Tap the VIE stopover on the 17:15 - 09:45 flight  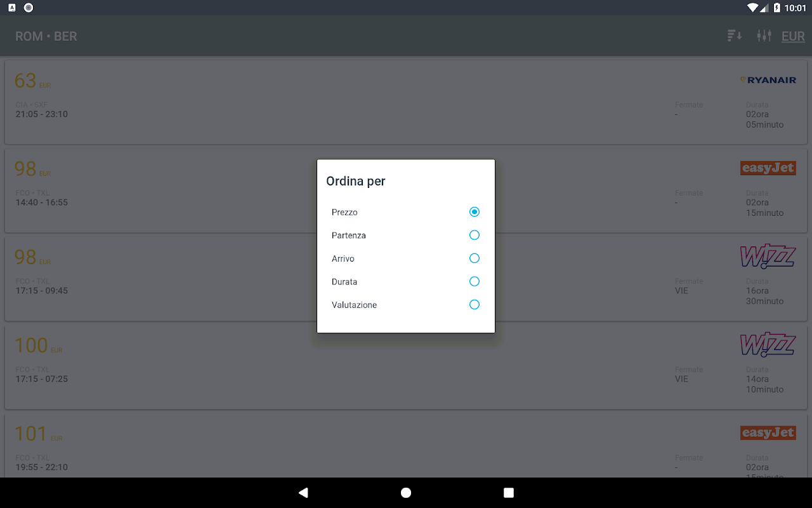coord(681,291)
